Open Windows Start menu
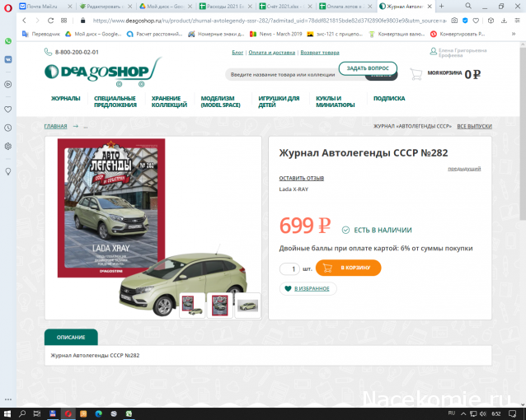 pos(7,414)
